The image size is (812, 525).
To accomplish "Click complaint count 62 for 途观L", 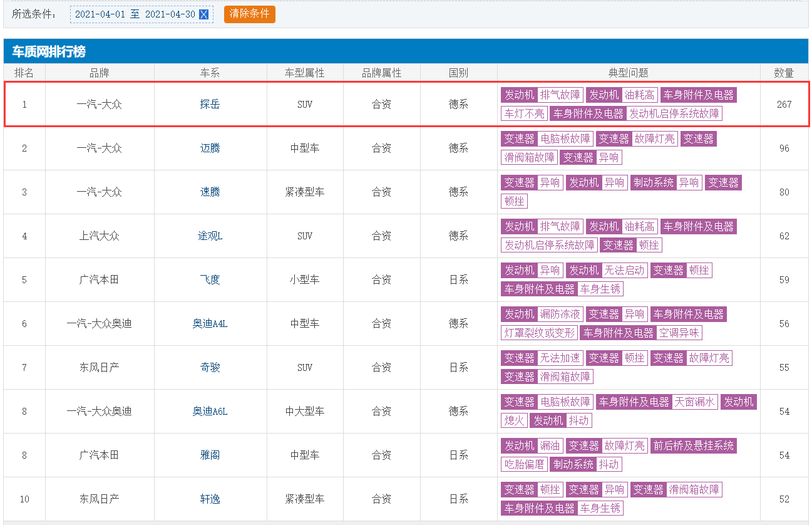I will (x=784, y=236).
